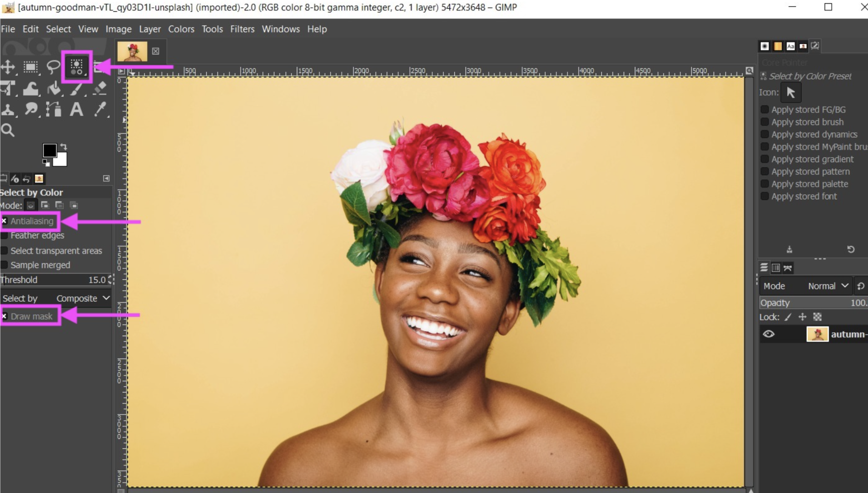Toggle foreground color swatch
The image size is (868, 493).
tap(49, 150)
